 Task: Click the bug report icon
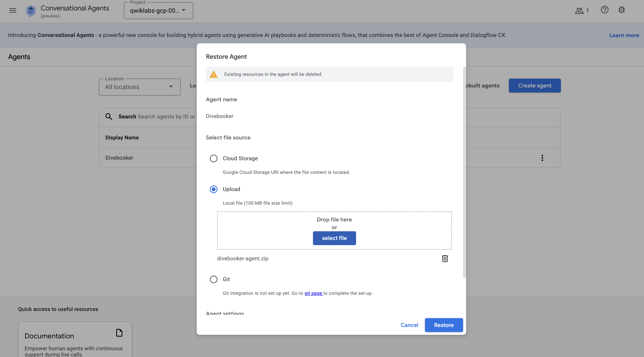coord(621,10)
